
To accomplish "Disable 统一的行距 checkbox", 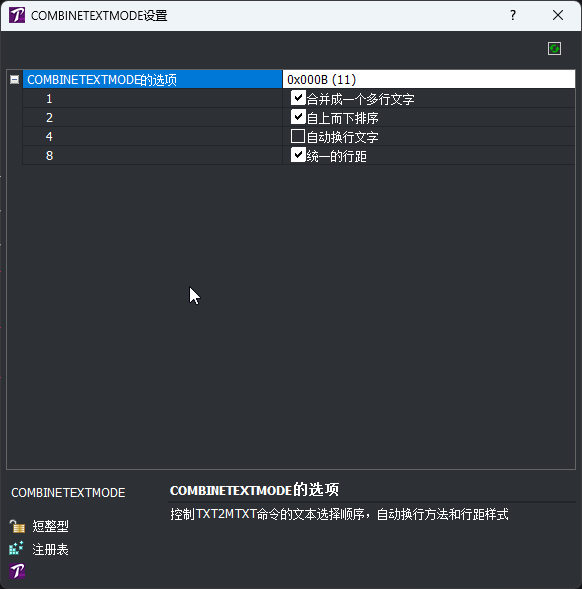I will pos(298,155).
